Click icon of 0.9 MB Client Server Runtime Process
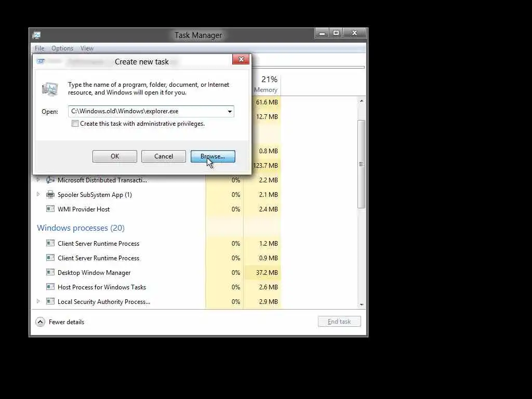The height and width of the screenshot is (399, 532). [50, 258]
